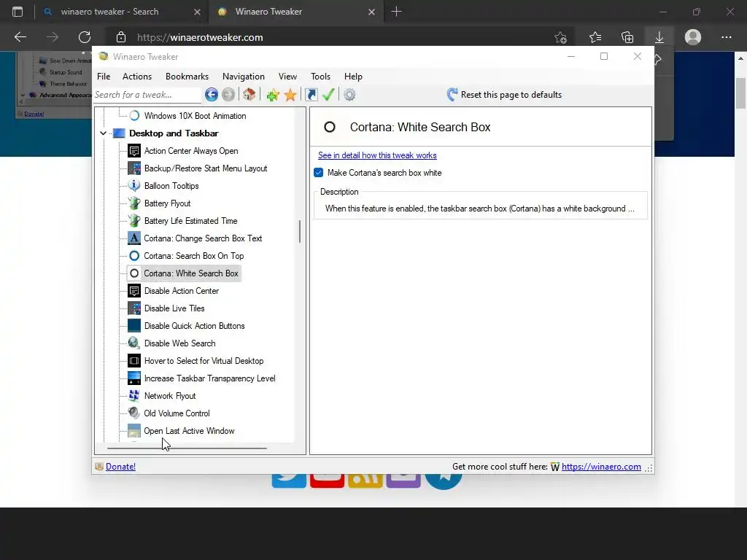Click the Cortana Search Box On Top circle icon
Image resolution: width=747 pixels, height=560 pixels.
(x=134, y=256)
